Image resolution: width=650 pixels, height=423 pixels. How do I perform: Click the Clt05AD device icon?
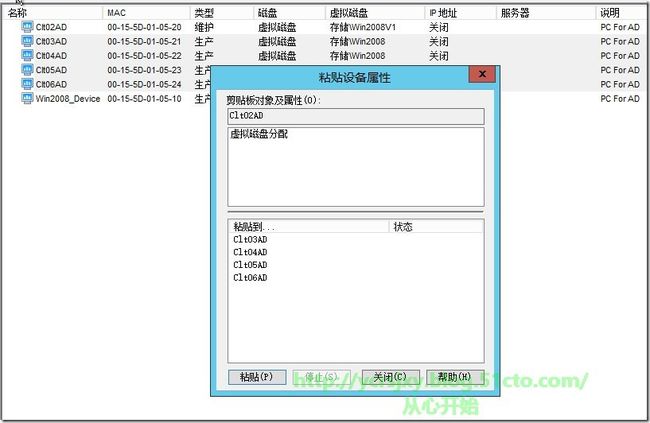27,71
